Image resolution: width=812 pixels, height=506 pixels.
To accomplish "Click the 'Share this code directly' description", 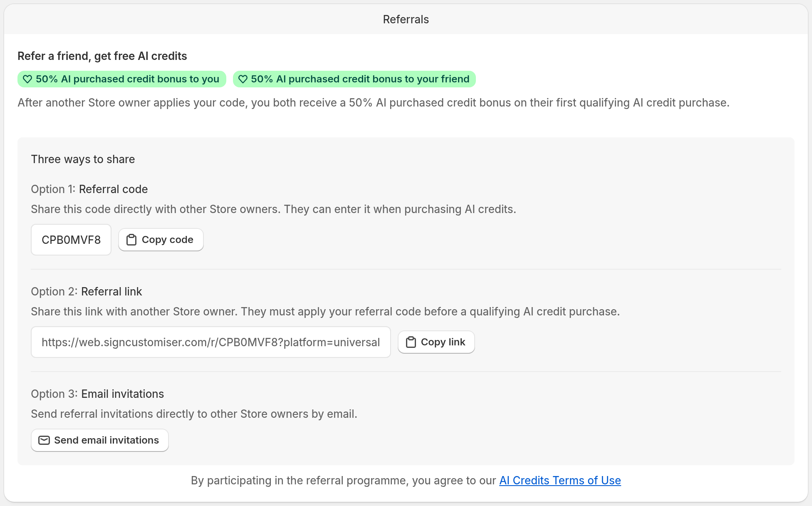I will tap(274, 209).
